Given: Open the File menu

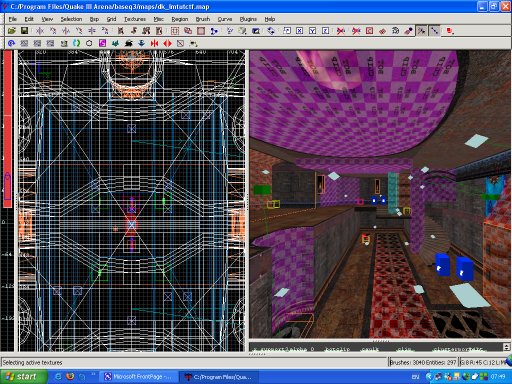Looking at the screenshot, I should click(13, 19).
